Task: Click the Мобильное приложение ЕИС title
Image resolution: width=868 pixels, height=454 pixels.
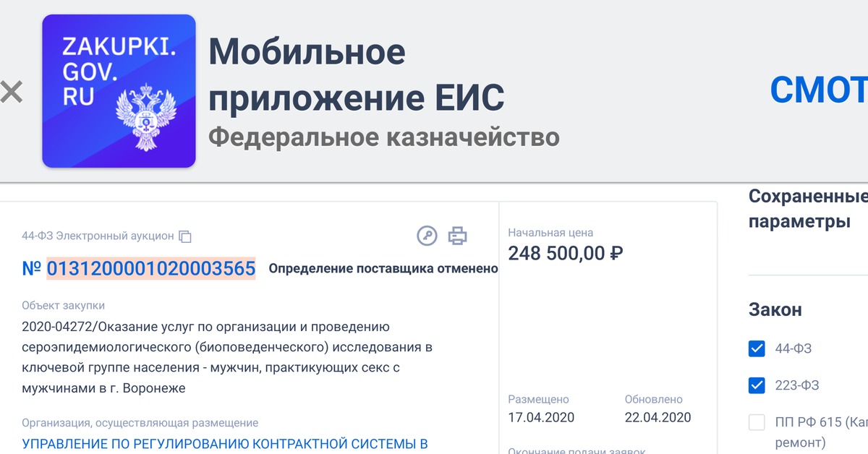Action: [x=356, y=74]
